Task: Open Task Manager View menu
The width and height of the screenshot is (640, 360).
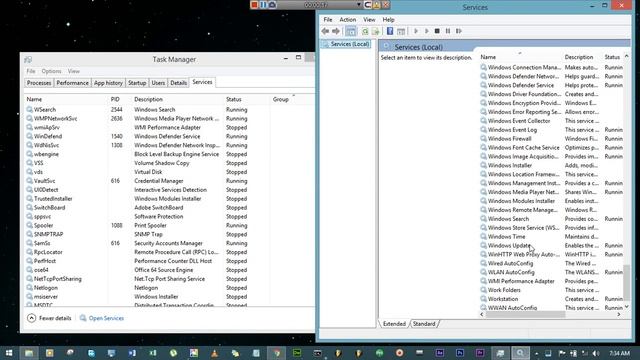Action: coord(73,71)
